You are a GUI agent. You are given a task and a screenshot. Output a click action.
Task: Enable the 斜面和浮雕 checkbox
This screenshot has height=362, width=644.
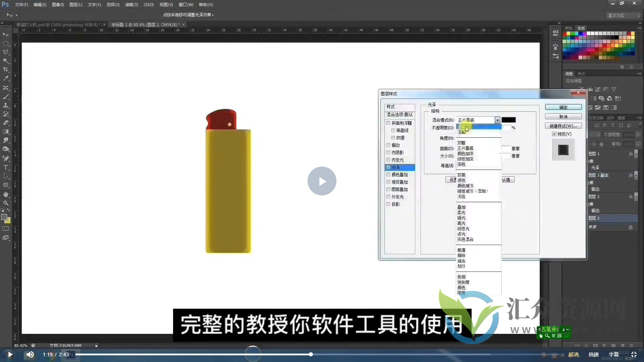point(388,123)
